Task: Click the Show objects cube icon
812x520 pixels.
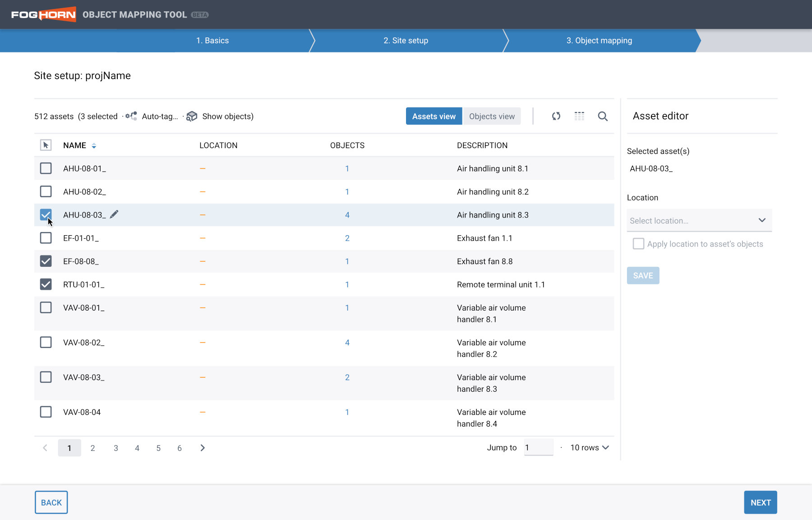Action: click(x=192, y=116)
